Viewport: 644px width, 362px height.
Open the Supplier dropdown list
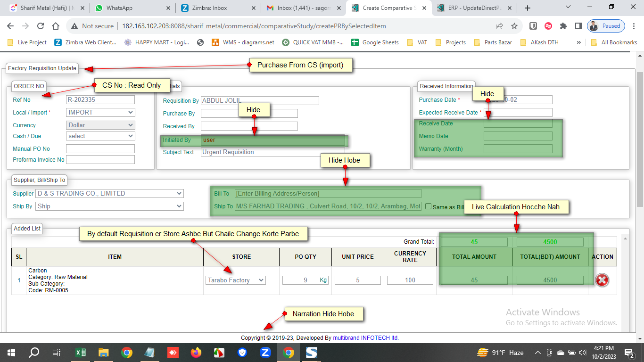[x=109, y=194]
